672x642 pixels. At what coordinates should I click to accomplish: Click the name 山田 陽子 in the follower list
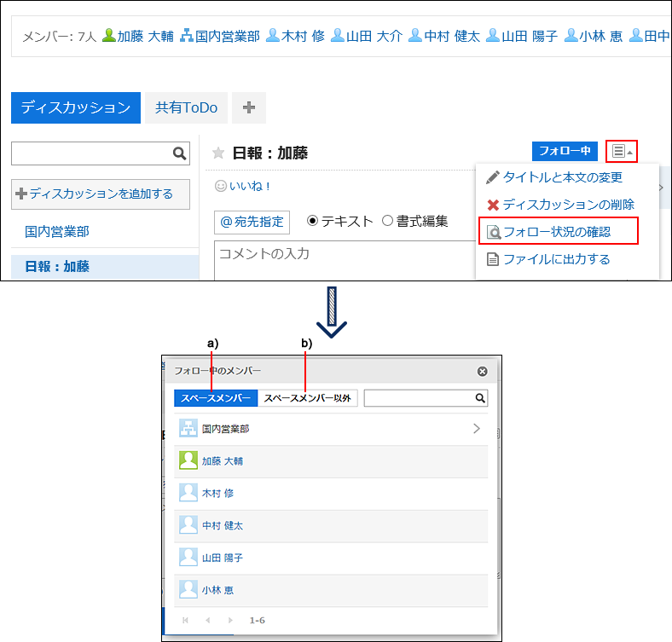click(x=223, y=557)
